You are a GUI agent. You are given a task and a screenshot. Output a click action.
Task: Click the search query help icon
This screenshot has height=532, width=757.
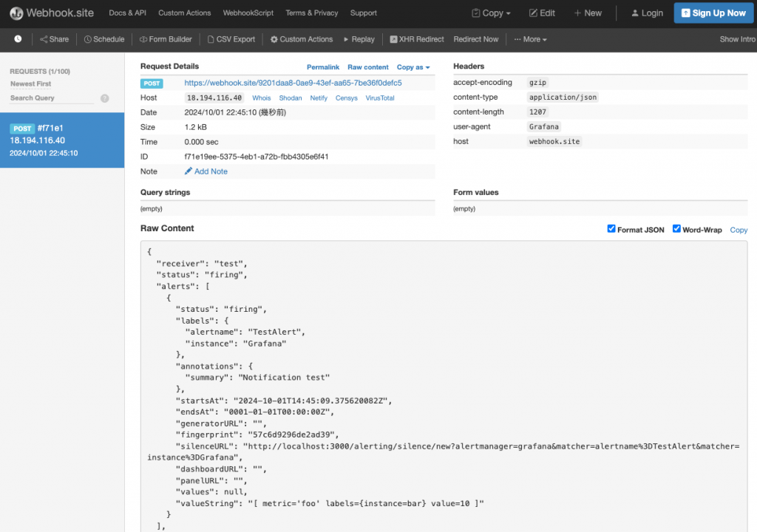105,98
